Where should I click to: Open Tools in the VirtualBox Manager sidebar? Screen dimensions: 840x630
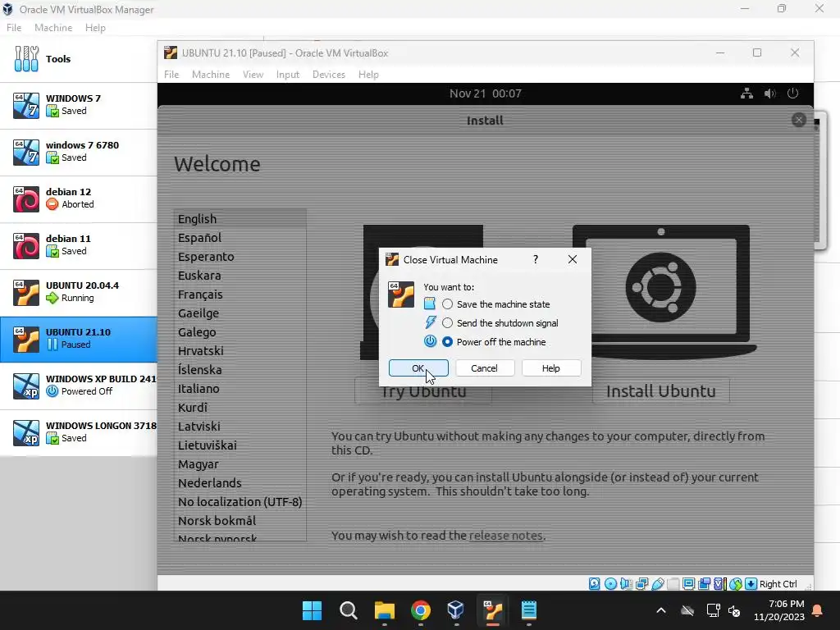[x=78, y=59]
